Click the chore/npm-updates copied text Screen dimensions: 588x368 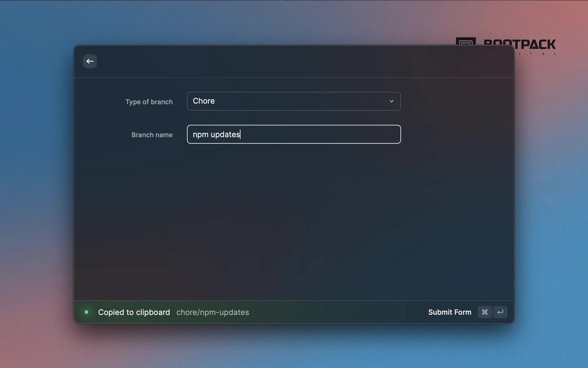point(213,312)
